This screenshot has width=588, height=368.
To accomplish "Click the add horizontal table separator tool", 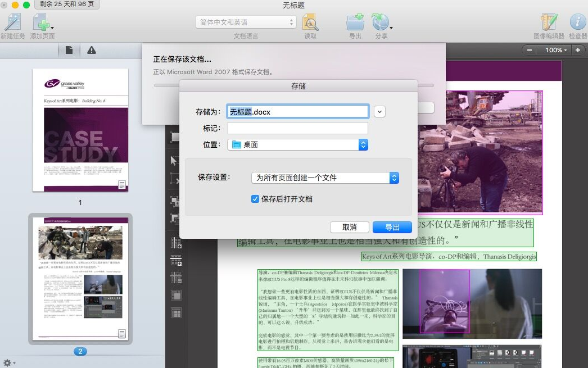I will tap(176, 261).
